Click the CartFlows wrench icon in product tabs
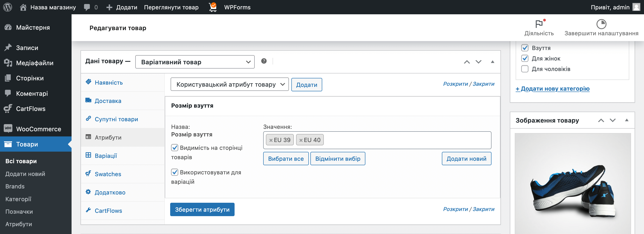This screenshot has height=234, width=644. tap(88, 210)
